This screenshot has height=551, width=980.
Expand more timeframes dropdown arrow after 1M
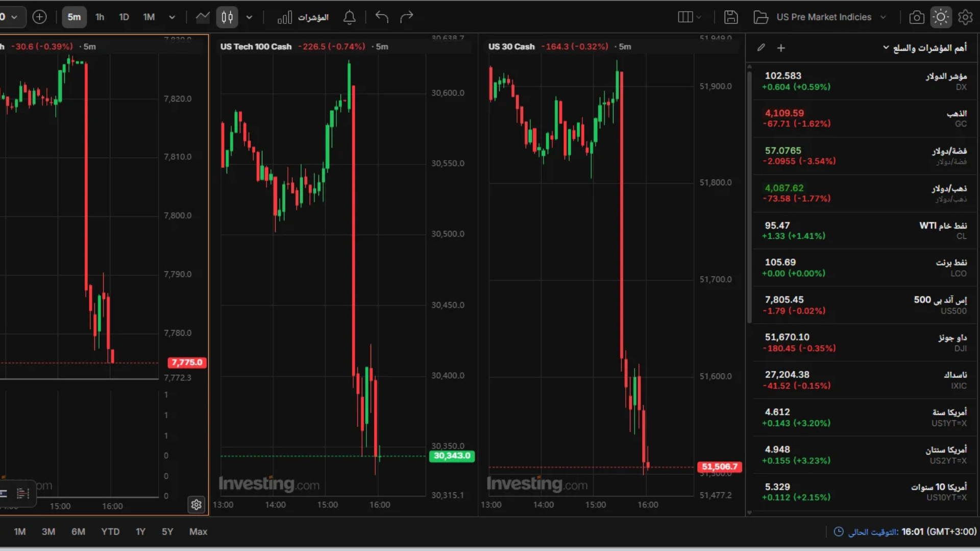(172, 17)
